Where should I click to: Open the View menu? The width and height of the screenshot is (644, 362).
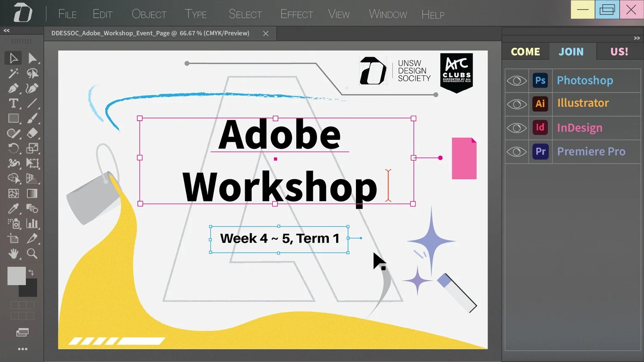coord(339,14)
